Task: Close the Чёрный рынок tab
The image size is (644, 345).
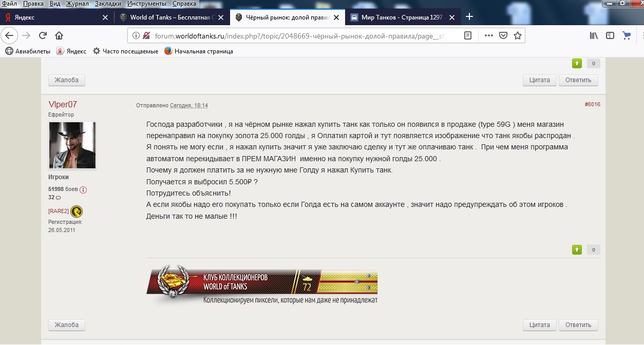Action: coord(336,17)
